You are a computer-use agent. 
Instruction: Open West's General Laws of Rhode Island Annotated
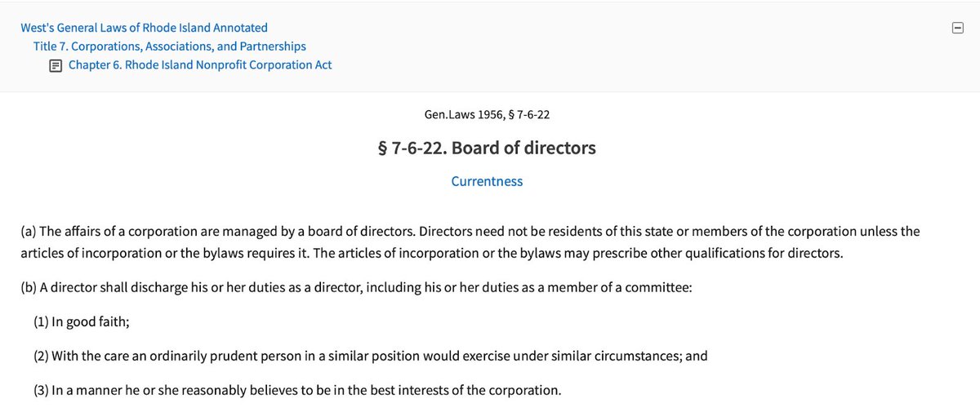(x=145, y=28)
